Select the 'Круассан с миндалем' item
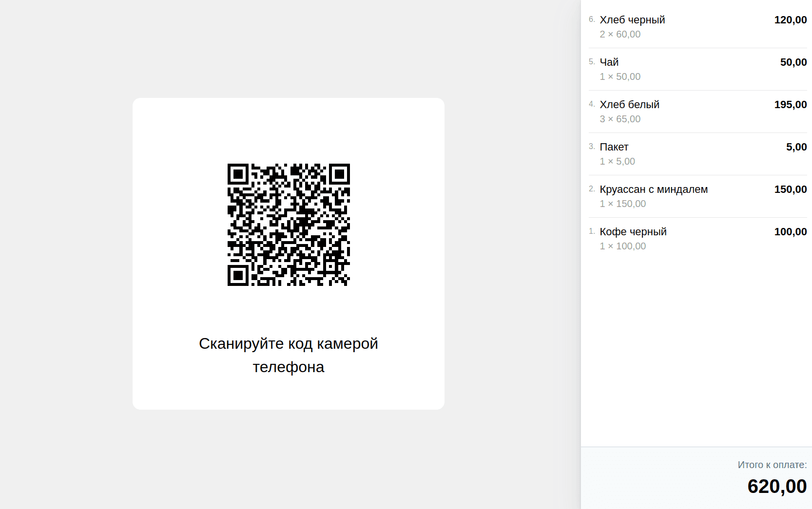The width and height of the screenshot is (812, 509). point(654,189)
